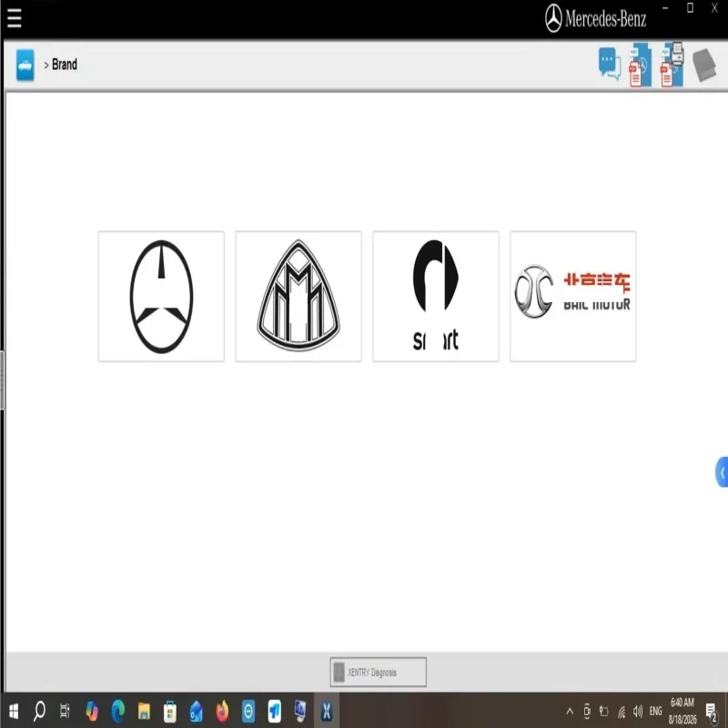The height and width of the screenshot is (728, 728).
Task: Click the blue car home icon
Action: pos(25,65)
